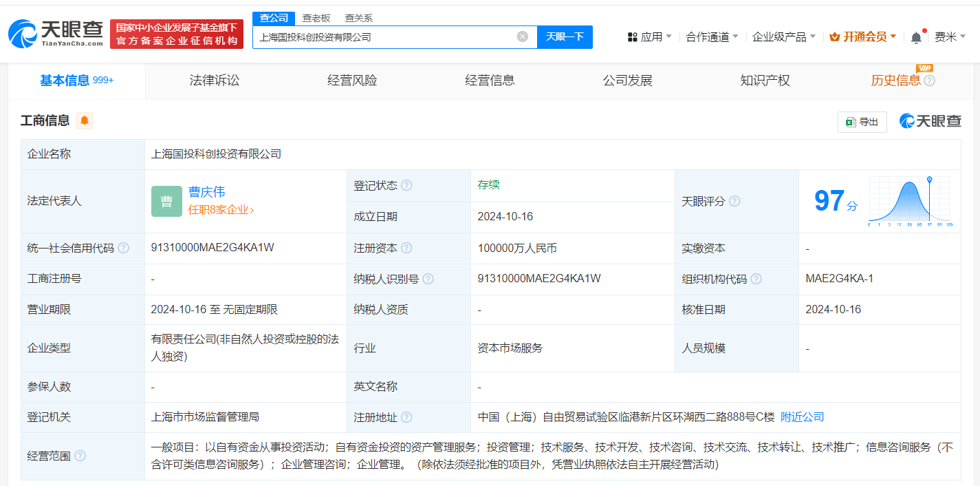Open the notification bell in top navigation
Viewport: 980px width, 486px height.
[915, 36]
